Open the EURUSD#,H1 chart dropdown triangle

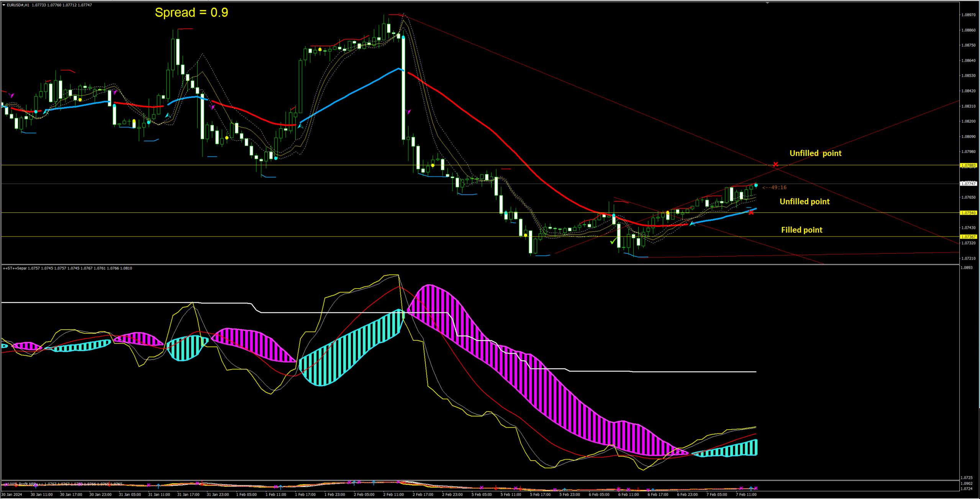click(4, 5)
